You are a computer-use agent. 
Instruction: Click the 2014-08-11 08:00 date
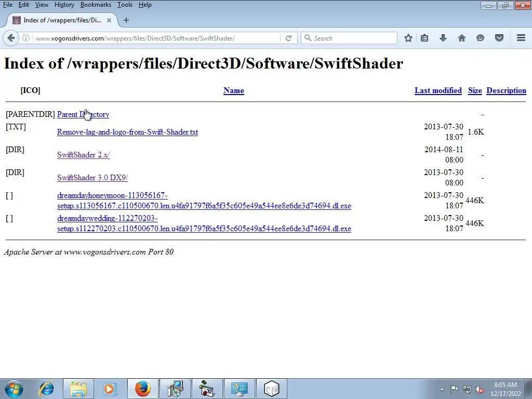[444, 155]
